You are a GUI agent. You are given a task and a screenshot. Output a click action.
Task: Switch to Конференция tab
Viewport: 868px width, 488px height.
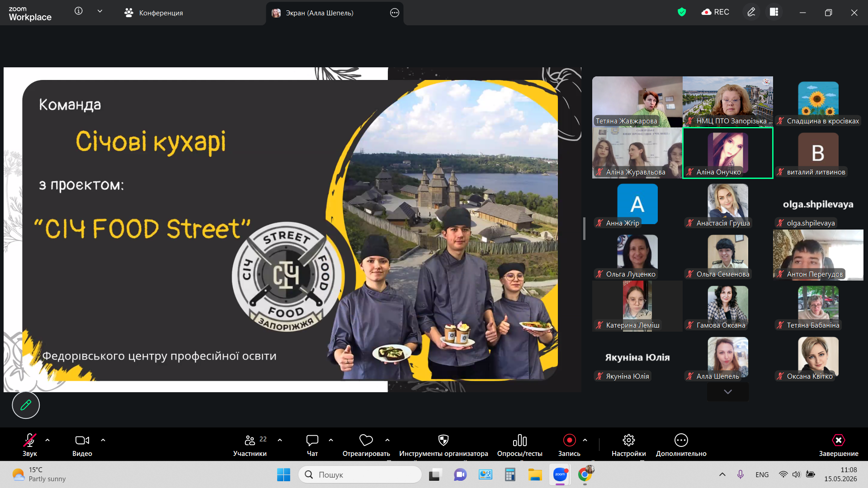(x=154, y=13)
